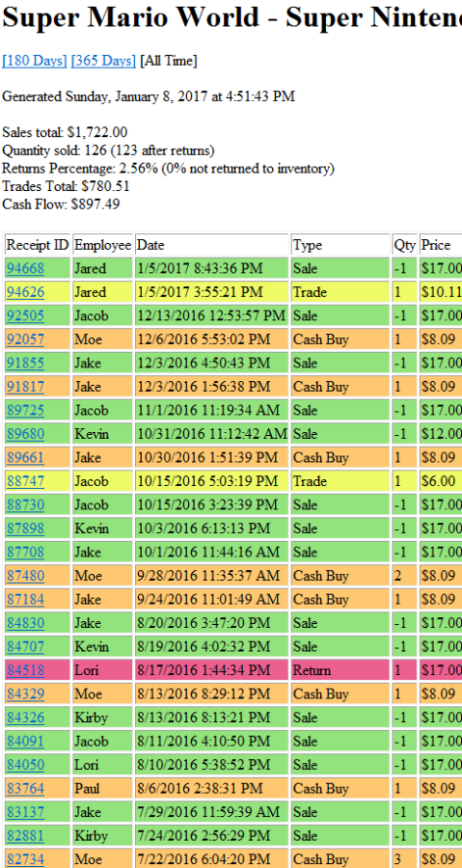Open receipt 89680 from Kevin

pos(25,434)
